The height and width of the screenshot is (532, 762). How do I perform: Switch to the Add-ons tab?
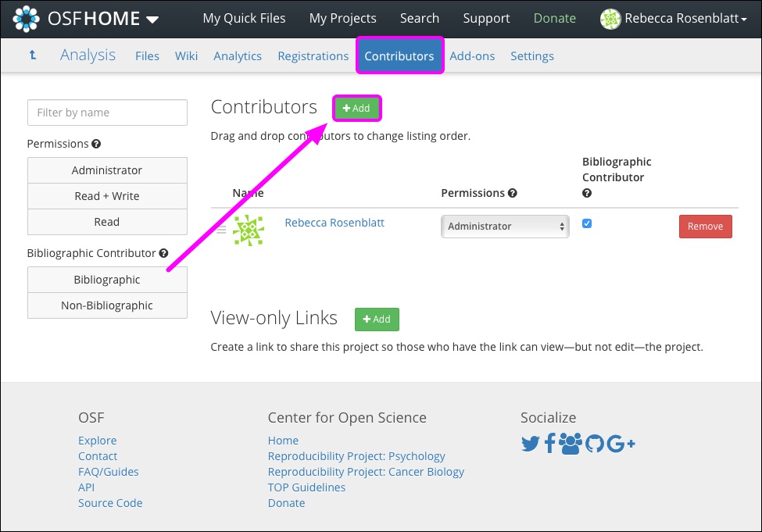point(472,56)
